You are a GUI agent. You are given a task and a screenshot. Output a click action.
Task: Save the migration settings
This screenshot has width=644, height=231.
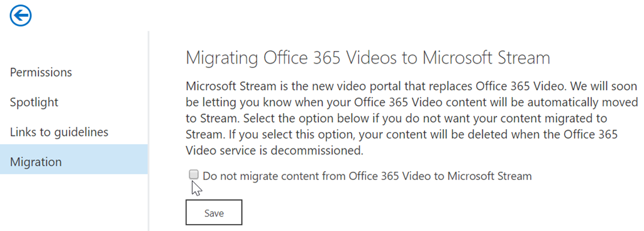(x=214, y=213)
